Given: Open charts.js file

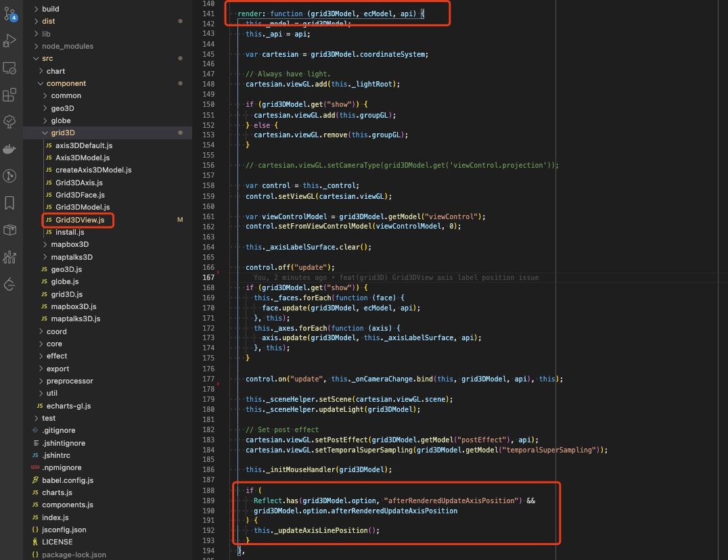Looking at the screenshot, I should point(108,493).
